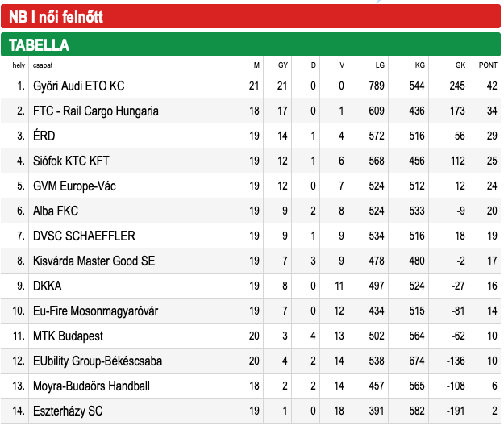Select the GK column header
The image size is (504, 426).
(460, 65)
